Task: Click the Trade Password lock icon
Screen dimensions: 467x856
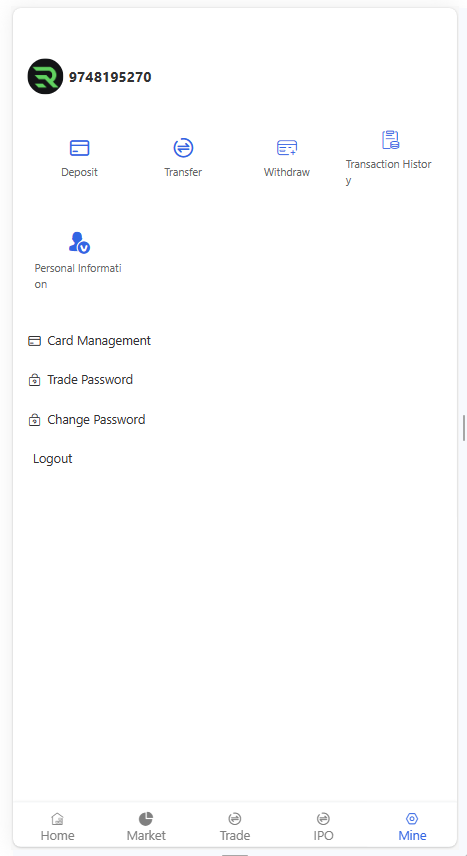Action: click(x=34, y=380)
